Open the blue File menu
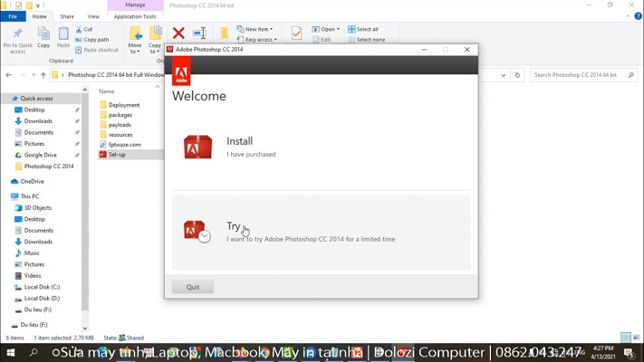 (x=14, y=16)
